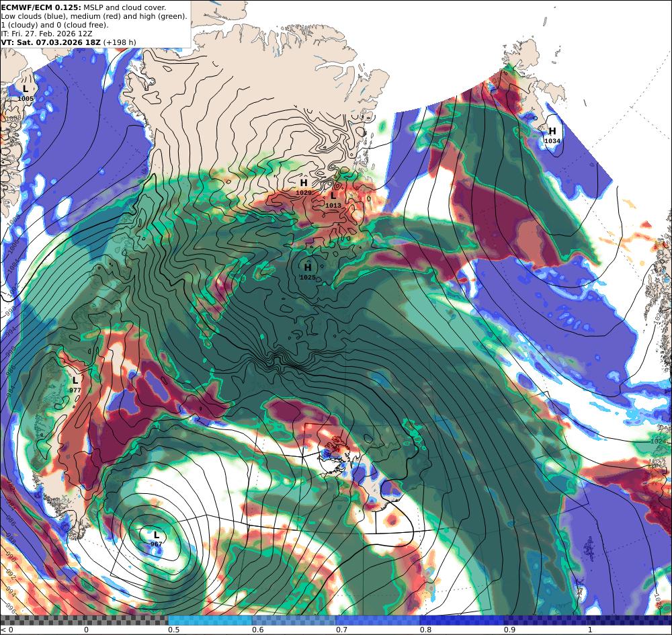Click the L marker above 967
Viewport: 672px width, 635px height.
(157, 535)
